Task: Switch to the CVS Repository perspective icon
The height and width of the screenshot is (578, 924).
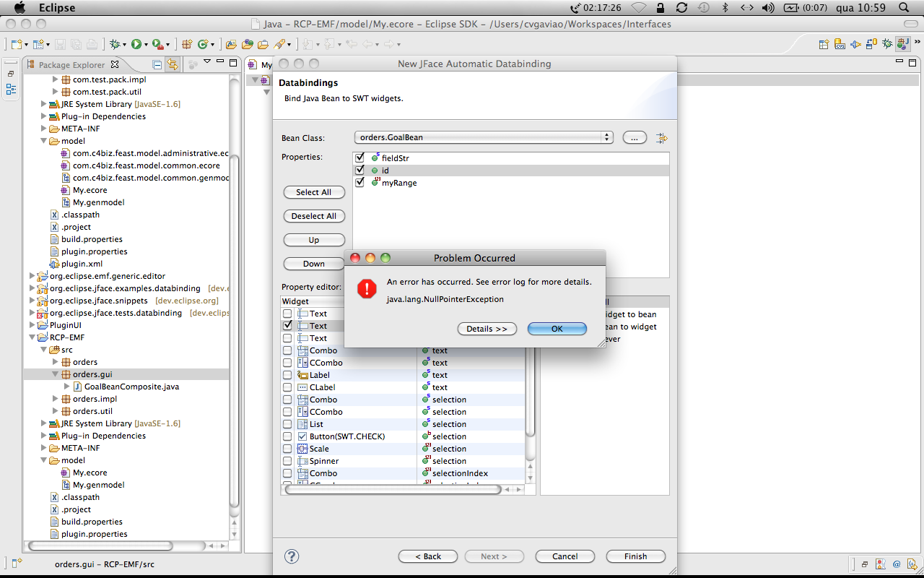Action: tap(840, 44)
